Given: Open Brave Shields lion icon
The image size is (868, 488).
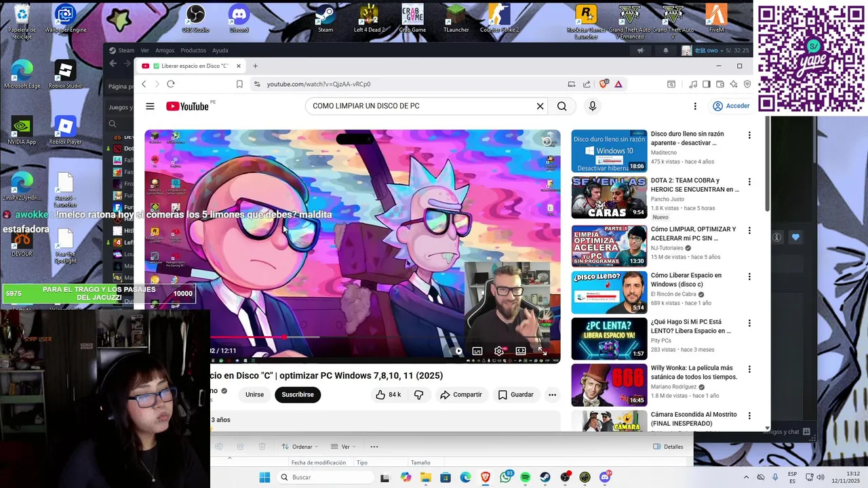Looking at the screenshot, I should [x=603, y=84].
